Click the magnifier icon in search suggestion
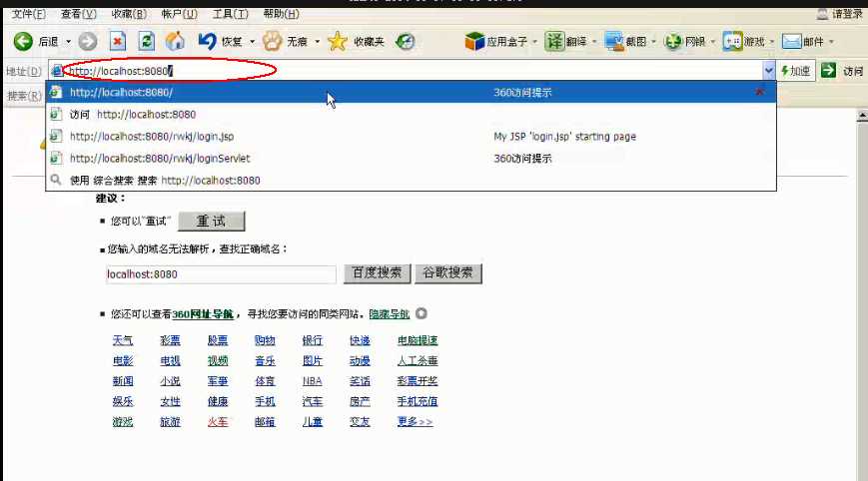Image resolution: width=868 pixels, height=481 pixels. (55, 180)
